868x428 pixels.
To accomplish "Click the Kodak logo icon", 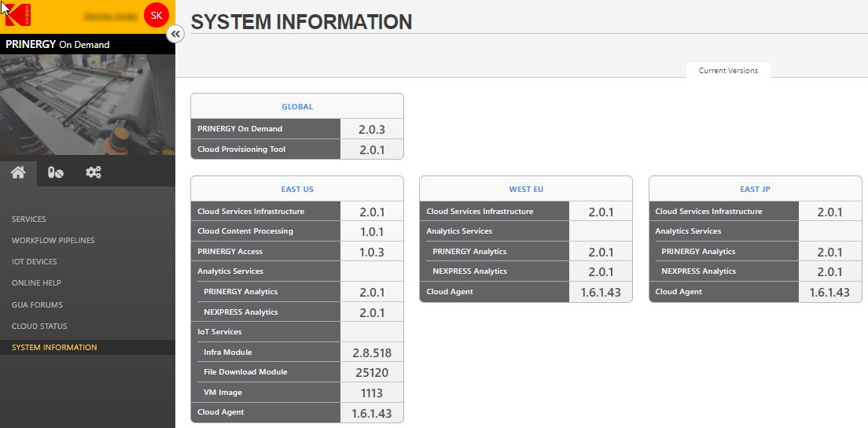I will coord(18,16).
